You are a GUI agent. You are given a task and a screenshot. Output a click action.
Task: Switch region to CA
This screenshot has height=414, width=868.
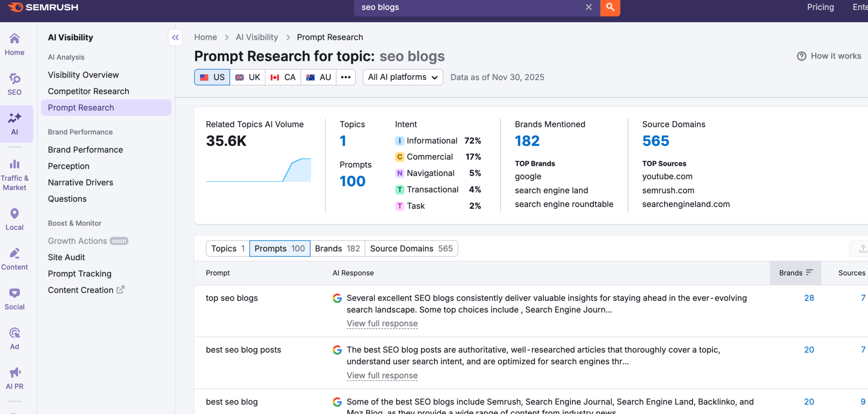pyautogui.click(x=283, y=77)
